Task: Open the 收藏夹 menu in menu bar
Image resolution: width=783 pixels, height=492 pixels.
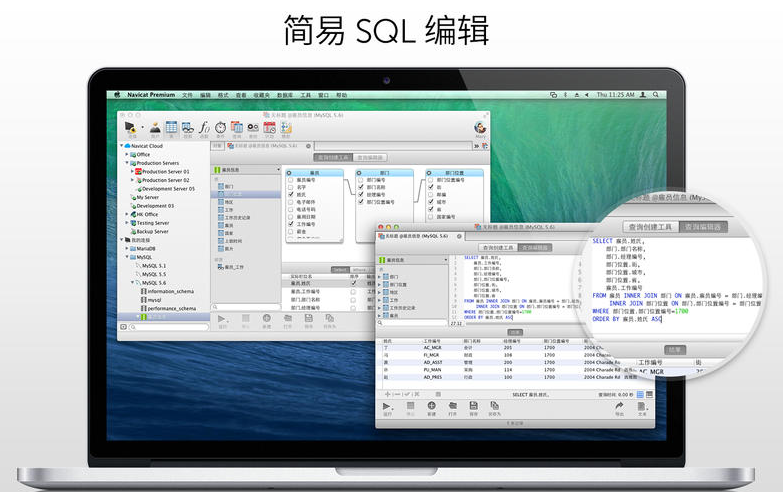Action: click(261, 94)
